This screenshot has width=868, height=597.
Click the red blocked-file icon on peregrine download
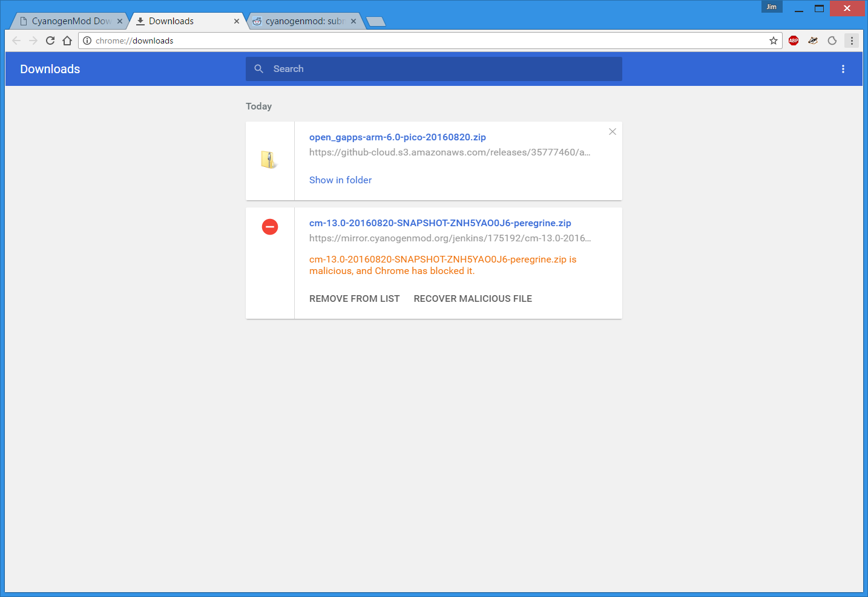(x=269, y=227)
